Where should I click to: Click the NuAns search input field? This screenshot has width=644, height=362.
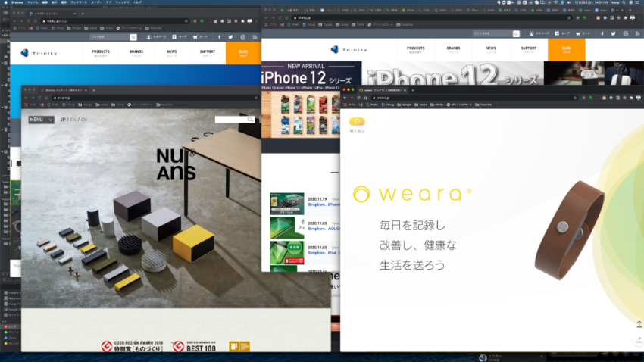[230, 120]
